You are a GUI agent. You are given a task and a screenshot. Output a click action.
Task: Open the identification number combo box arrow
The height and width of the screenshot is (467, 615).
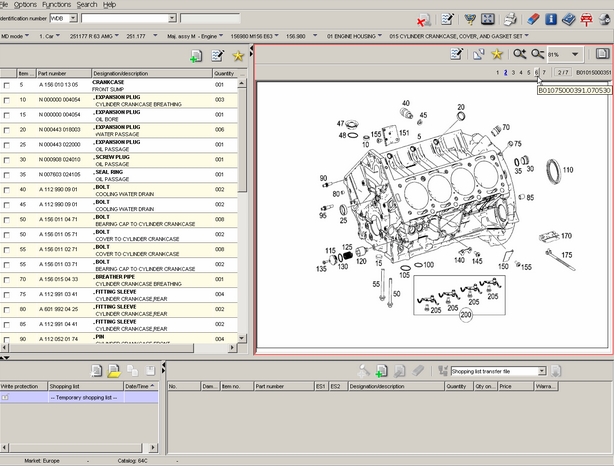tap(172, 18)
